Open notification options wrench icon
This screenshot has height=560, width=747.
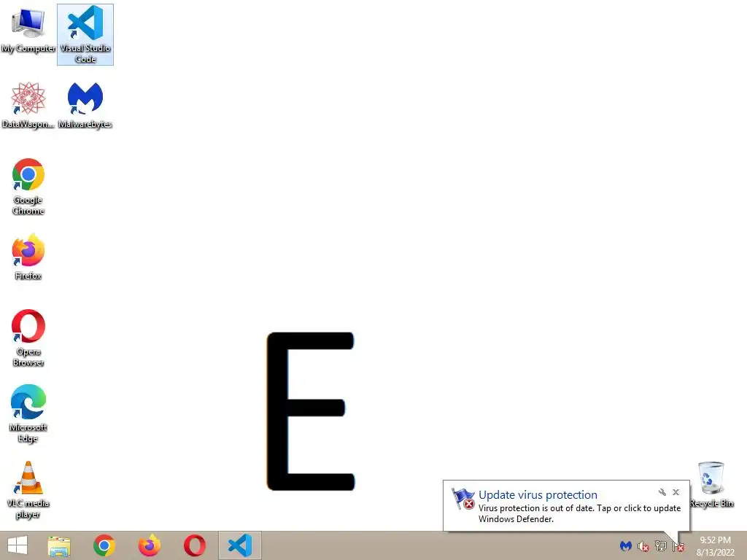pos(662,492)
